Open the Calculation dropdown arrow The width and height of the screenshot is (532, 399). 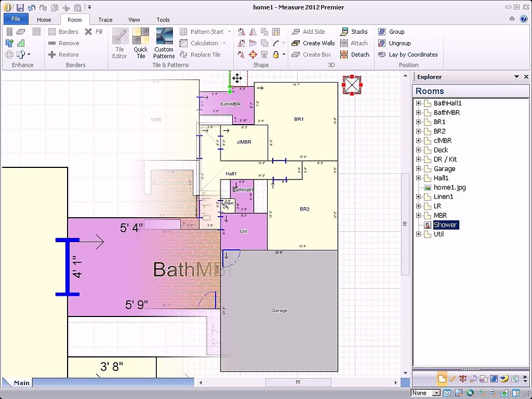(x=224, y=43)
